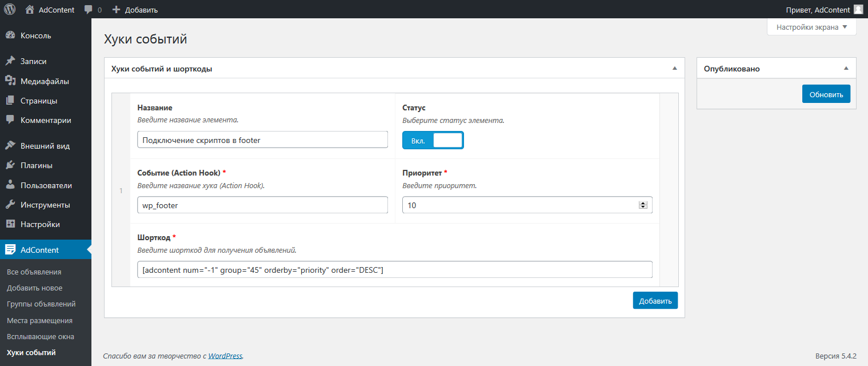Expand the Настройки экрана dropdown
Image resolution: width=868 pixels, height=366 pixels.
tap(811, 27)
